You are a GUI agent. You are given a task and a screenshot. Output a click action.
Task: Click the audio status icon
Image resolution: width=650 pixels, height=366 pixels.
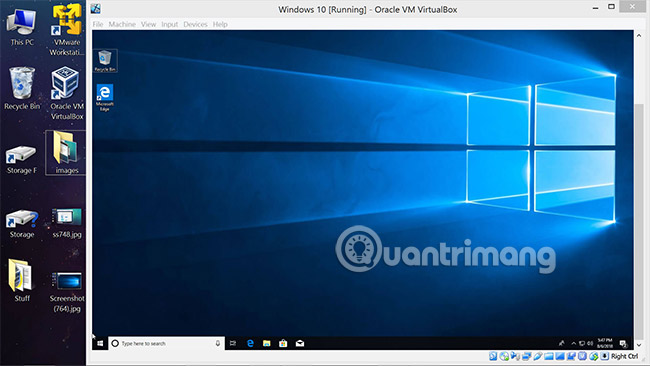(x=516, y=356)
